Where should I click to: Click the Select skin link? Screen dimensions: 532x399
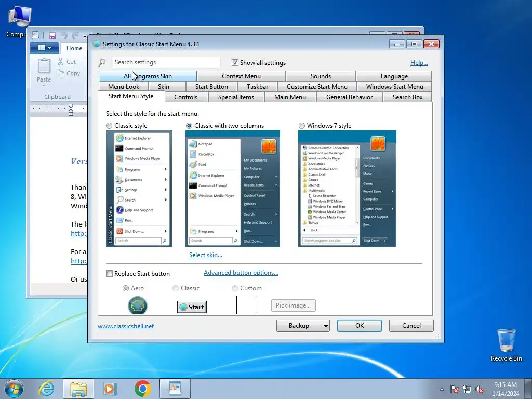(x=206, y=255)
